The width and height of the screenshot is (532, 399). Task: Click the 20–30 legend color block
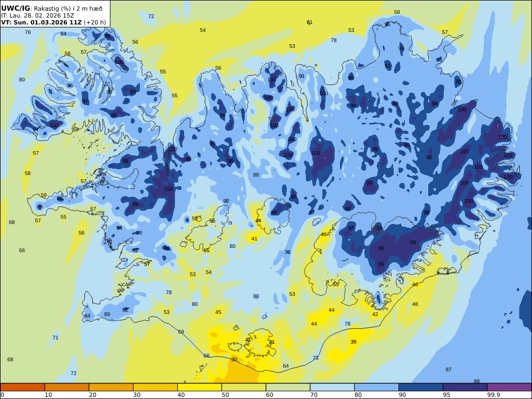tap(111, 387)
